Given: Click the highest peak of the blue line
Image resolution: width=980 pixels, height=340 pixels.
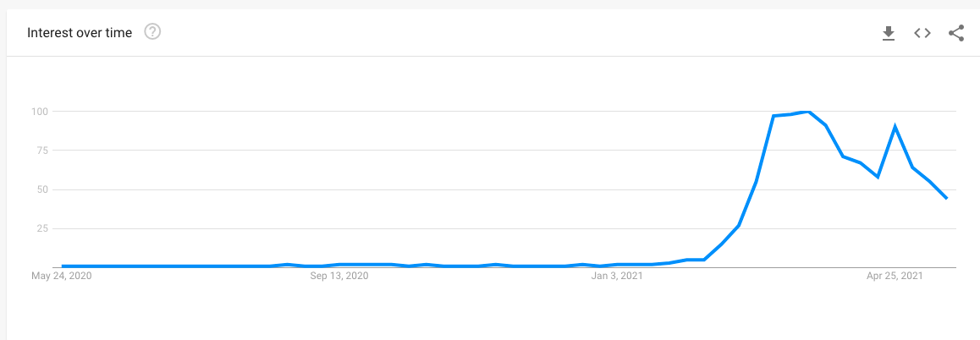Looking at the screenshot, I should coord(809,112).
